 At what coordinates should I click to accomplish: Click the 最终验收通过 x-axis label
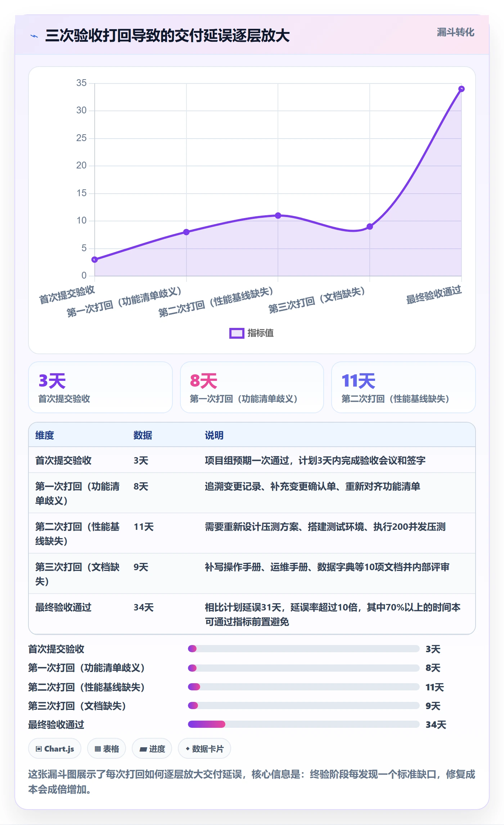(434, 295)
